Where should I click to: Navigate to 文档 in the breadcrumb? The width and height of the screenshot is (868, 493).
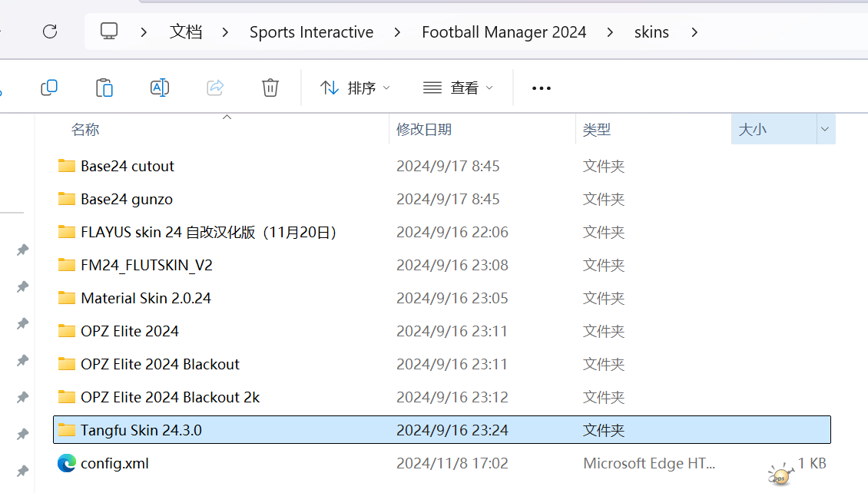(x=185, y=32)
